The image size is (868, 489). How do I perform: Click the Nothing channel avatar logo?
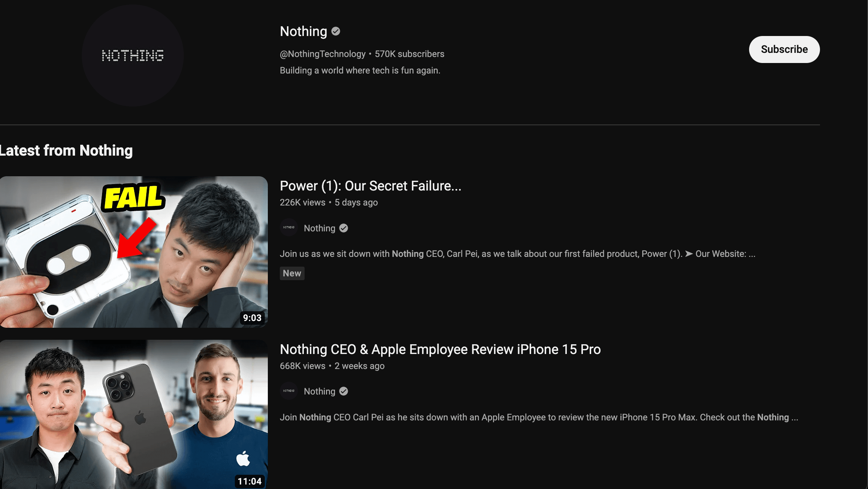tap(132, 55)
